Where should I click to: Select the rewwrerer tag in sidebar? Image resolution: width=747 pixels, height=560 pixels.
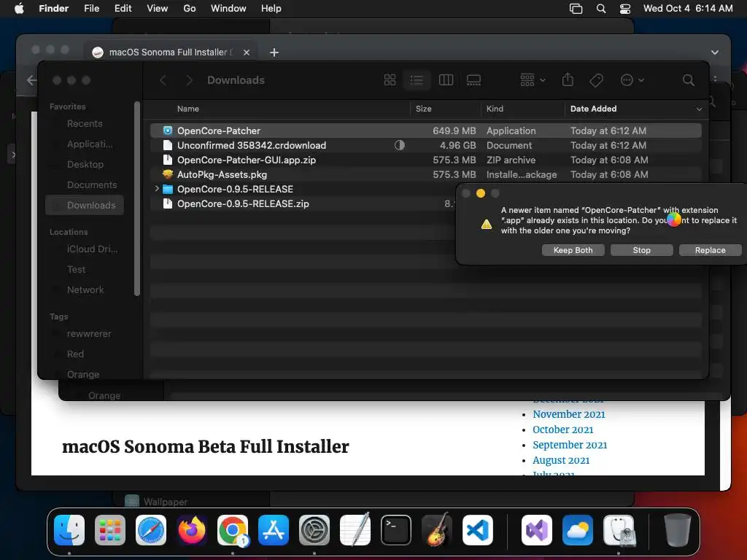[x=88, y=334]
